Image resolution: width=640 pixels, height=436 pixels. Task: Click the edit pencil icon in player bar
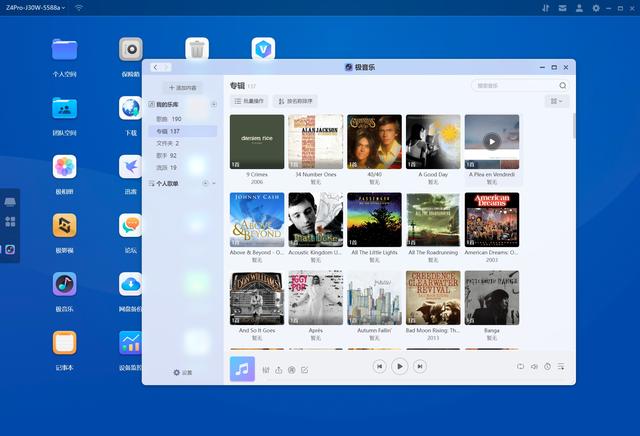click(304, 370)
